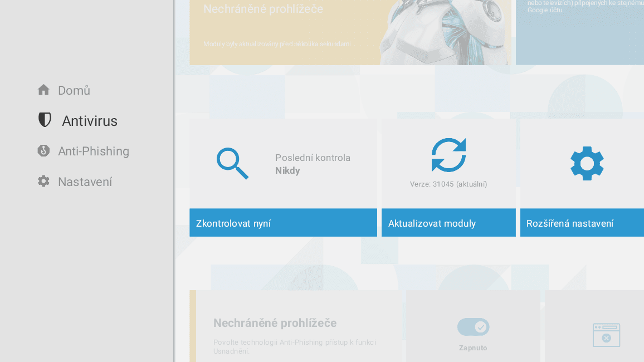Click the circular refresh icon above Verze 31045
Viewport: 644px width, 362px height.
point(448,154)
